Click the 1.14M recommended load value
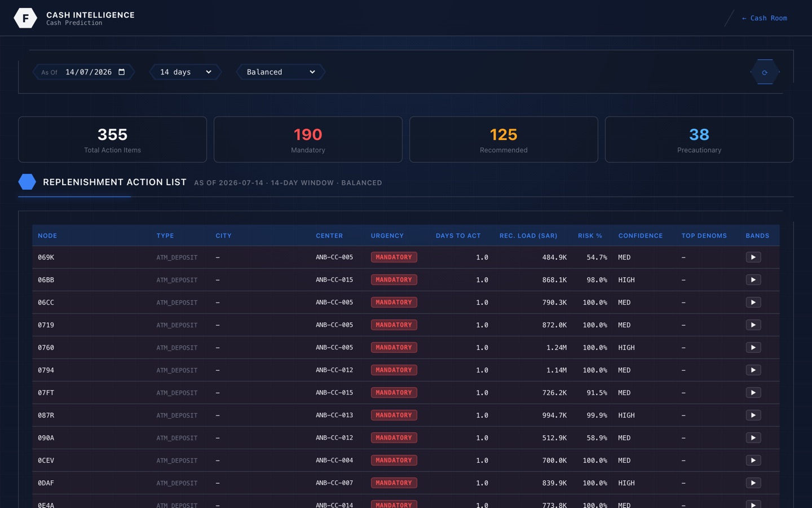The height and width of the screenshot is (508, 812). coord(557,370)
